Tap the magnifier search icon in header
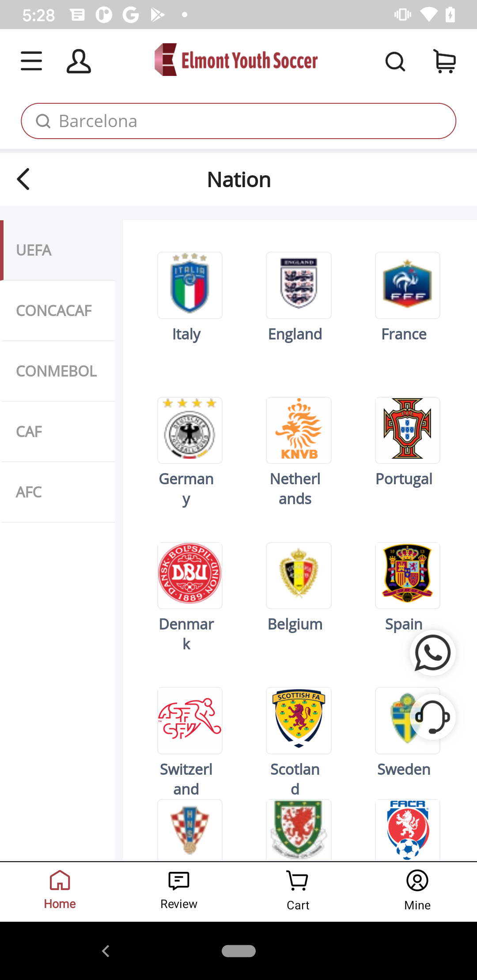 [x=395, y=61]
